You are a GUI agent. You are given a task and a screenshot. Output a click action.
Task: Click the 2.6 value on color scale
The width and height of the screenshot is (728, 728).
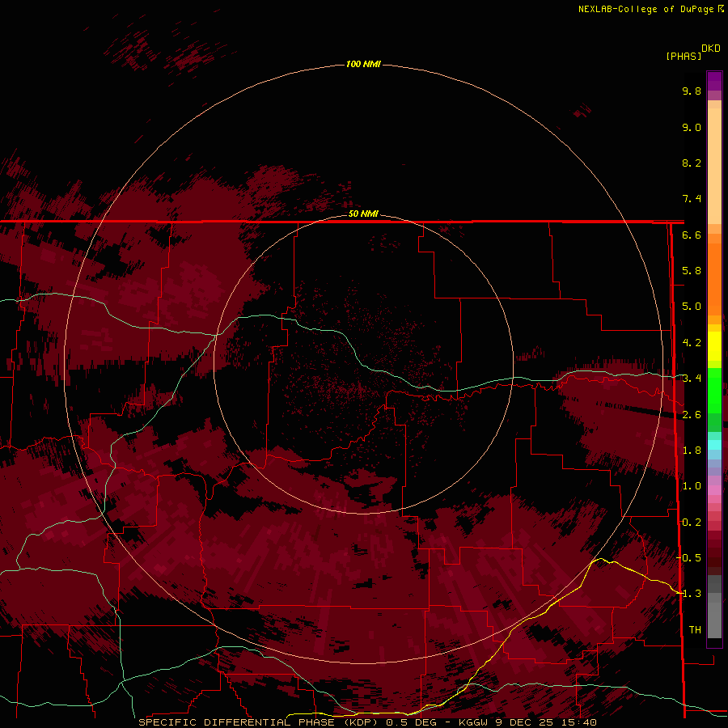pyautogui.click(x=692, y=415)
